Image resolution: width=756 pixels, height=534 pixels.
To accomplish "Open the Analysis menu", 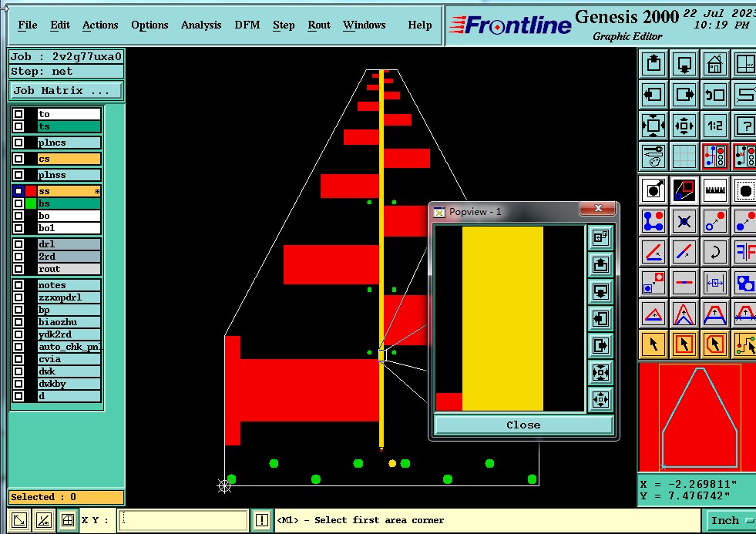I will click(x=201, y=25).
